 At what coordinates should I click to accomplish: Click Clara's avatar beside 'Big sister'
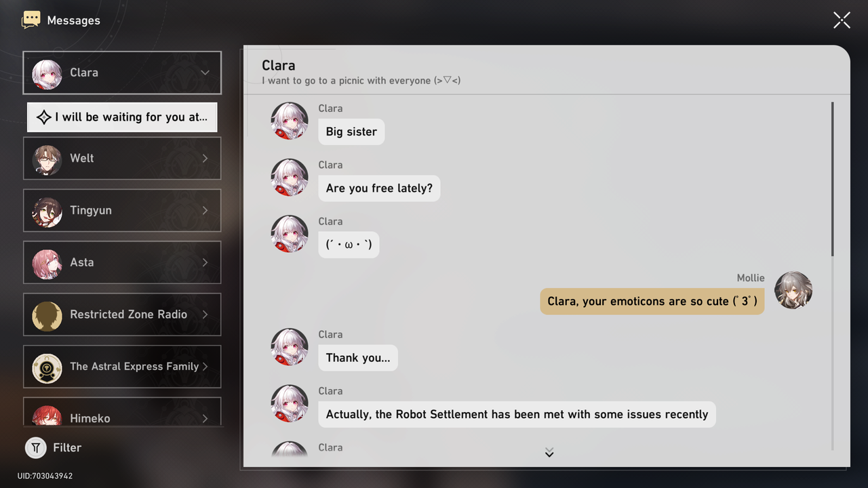[x=290, y=121]
